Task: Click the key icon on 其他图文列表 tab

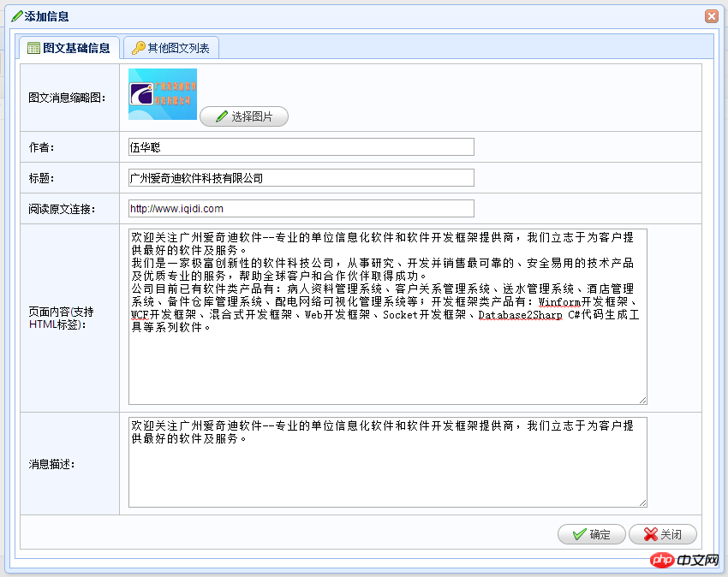Action: click(x=139, y=48)
